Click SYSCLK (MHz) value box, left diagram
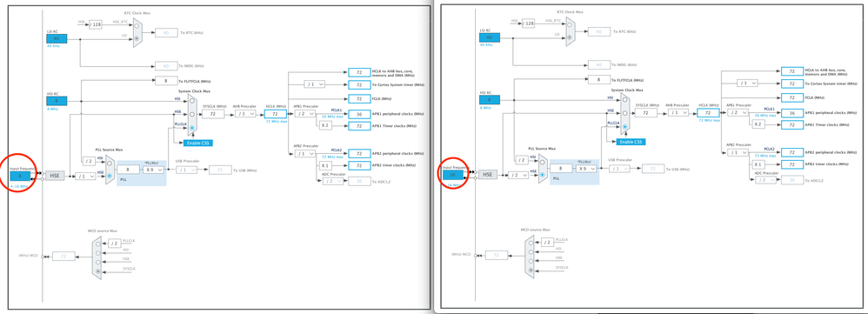This screenshot has height=314, width=868. pos(212,114)
